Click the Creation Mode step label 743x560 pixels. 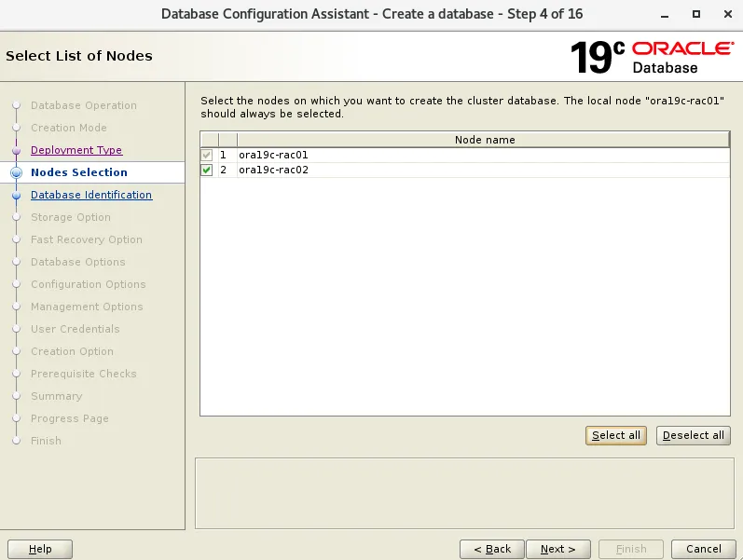pyautogui.click(x=69, y=128)
